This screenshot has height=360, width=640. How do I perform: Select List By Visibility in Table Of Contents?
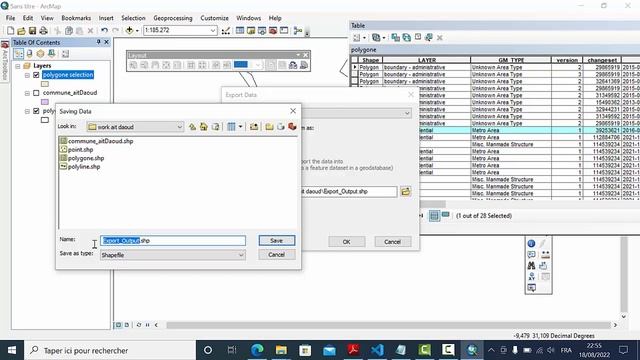click(x=40, y=53)
